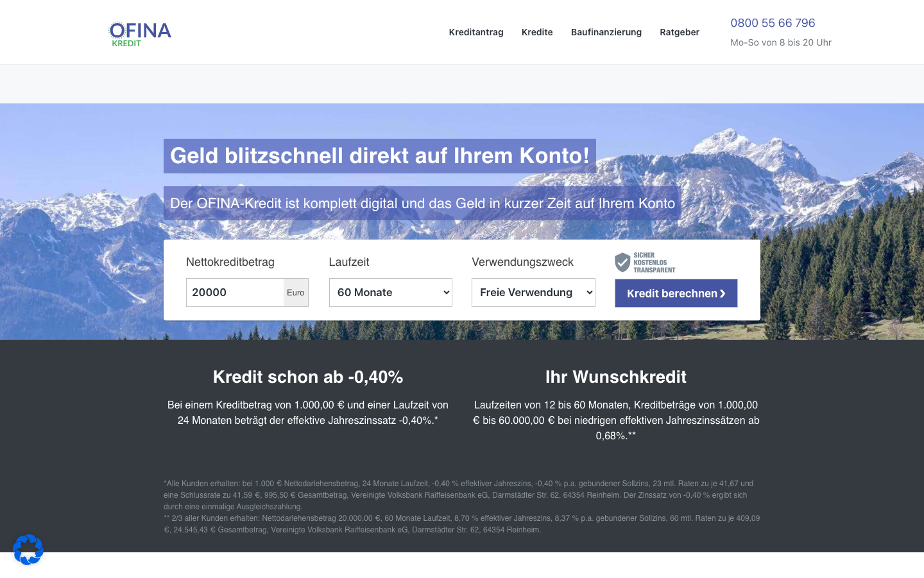The height and width of the screenshot is (578, 924).
Task: Open the Ratgeber menu item
Action: click(680, 32)
